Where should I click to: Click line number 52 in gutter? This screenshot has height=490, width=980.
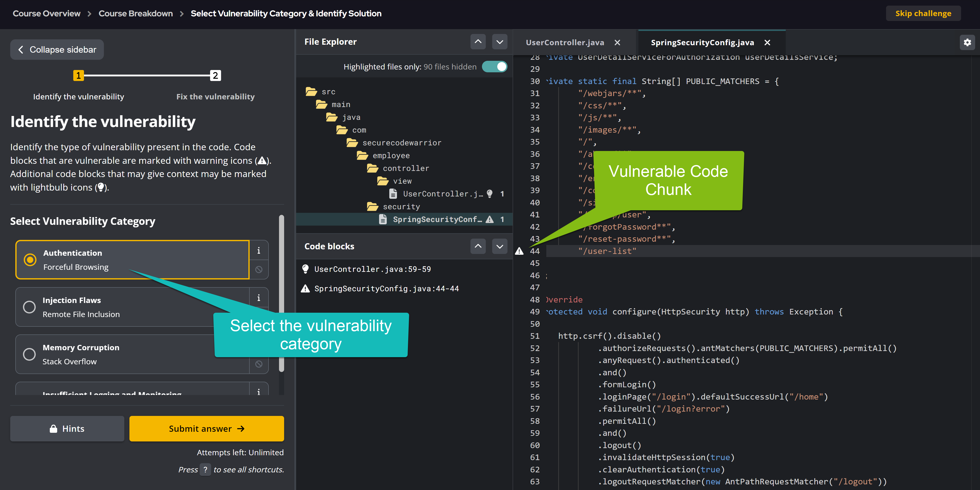click(535, 348)
